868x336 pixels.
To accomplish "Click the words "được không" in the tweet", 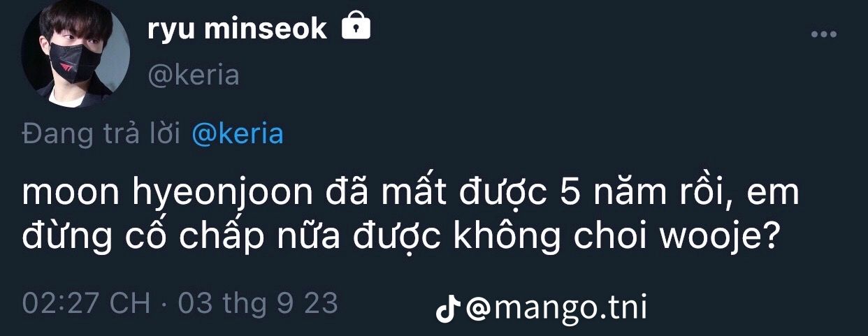I will 502,240.
